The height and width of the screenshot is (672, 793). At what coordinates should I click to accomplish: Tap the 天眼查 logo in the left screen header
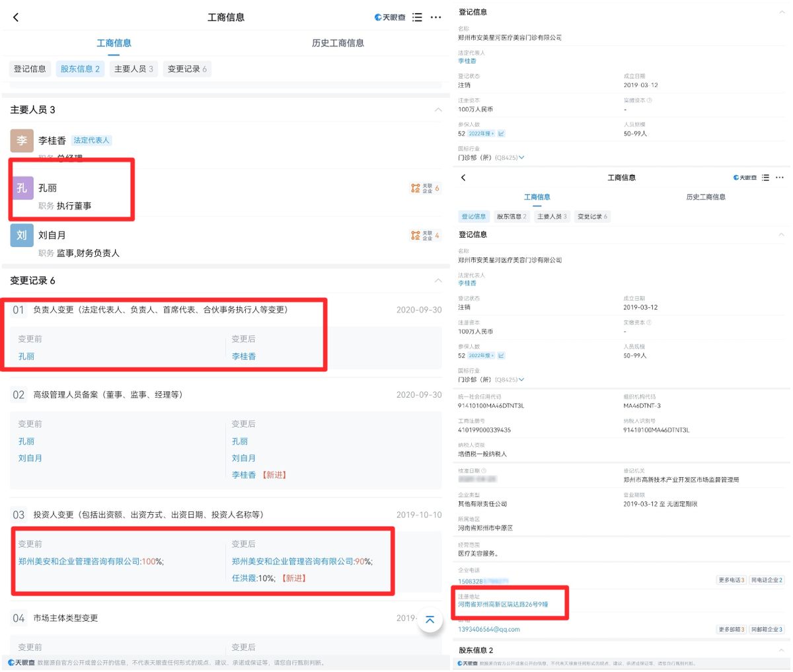390,17
